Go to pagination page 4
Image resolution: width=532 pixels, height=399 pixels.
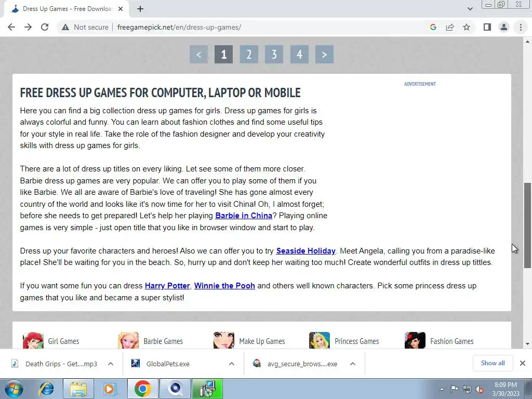pos(299,54)
